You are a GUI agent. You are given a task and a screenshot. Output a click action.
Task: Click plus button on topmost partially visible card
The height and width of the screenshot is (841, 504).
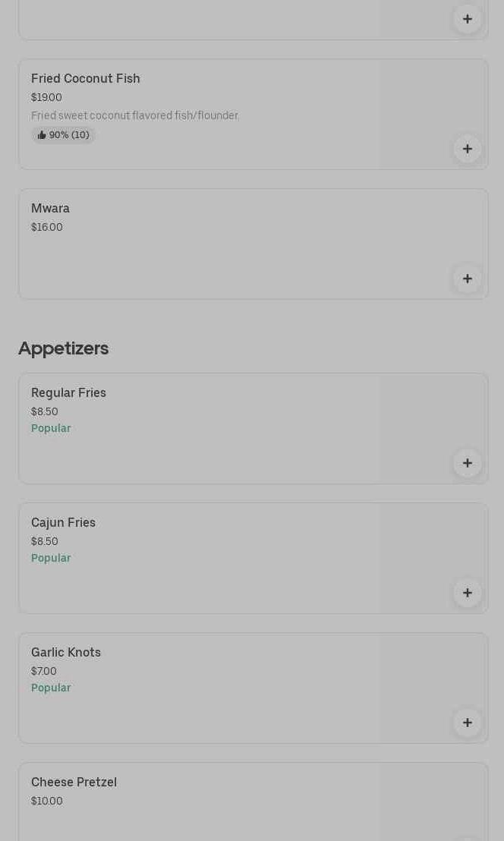click(x=468, y=19)
